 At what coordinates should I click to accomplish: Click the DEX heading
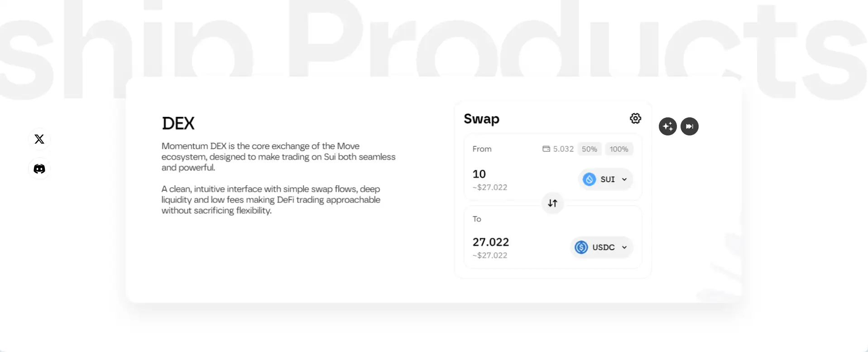coord(178,123)
